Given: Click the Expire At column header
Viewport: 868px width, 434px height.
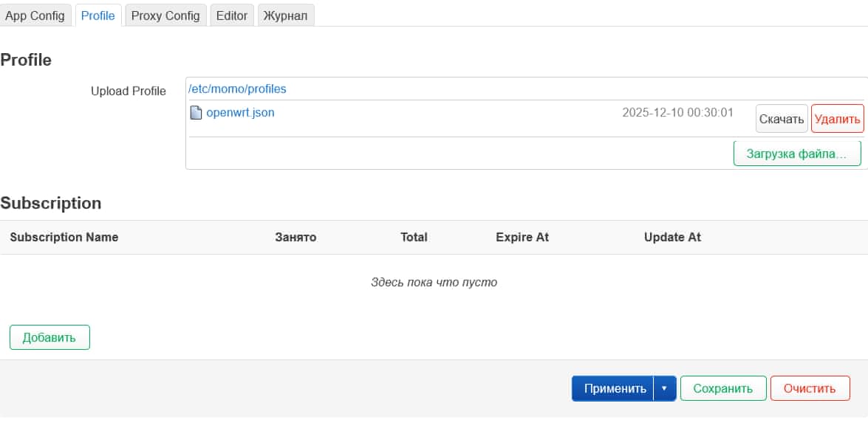Looking at the screenshot, I should [x=522, y=237].
